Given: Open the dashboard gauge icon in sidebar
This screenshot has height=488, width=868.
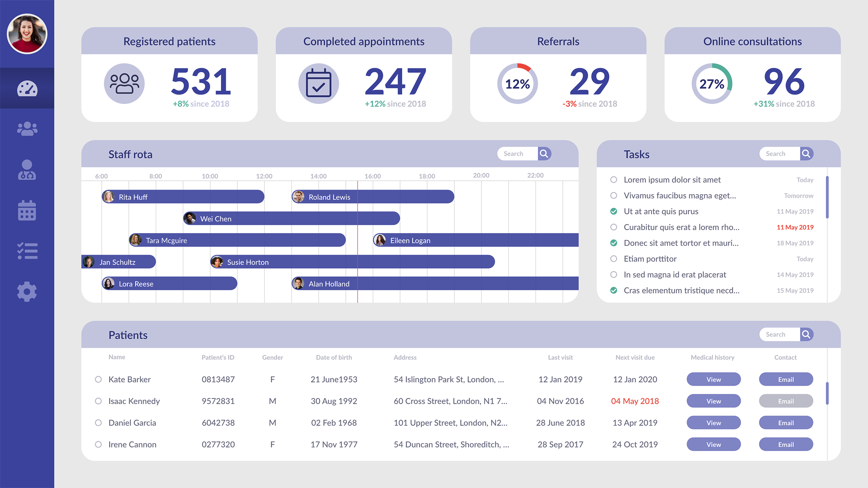Looking at the screenshot, I should pyautogui.click(x=27, y=89).
